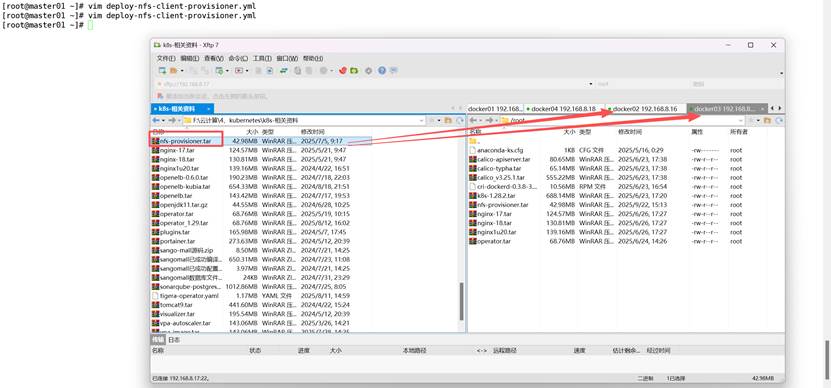This screenshot has height=388, width=831.
Task: Click the open session folder icon
Action: coord(173,70)
